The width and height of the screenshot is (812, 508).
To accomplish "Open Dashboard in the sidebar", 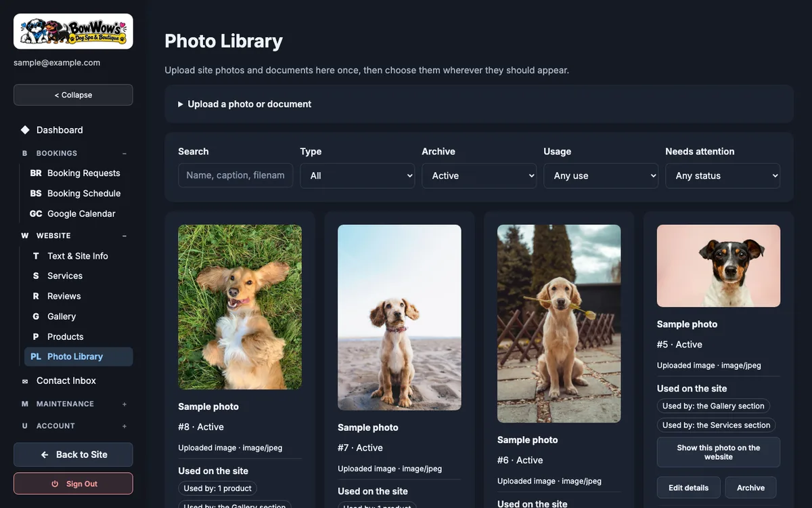I will 73,130.
